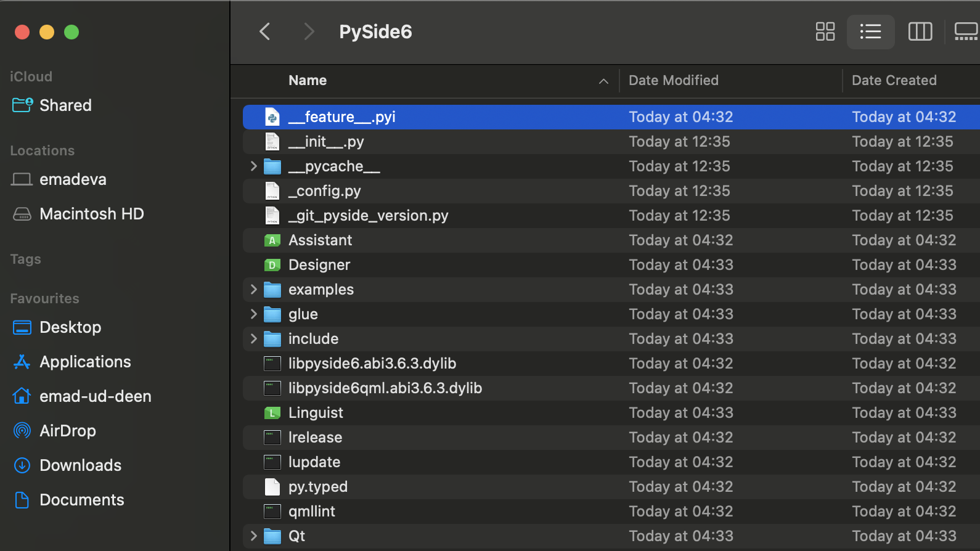Click the __init__.py file icon

coord(272,142)
